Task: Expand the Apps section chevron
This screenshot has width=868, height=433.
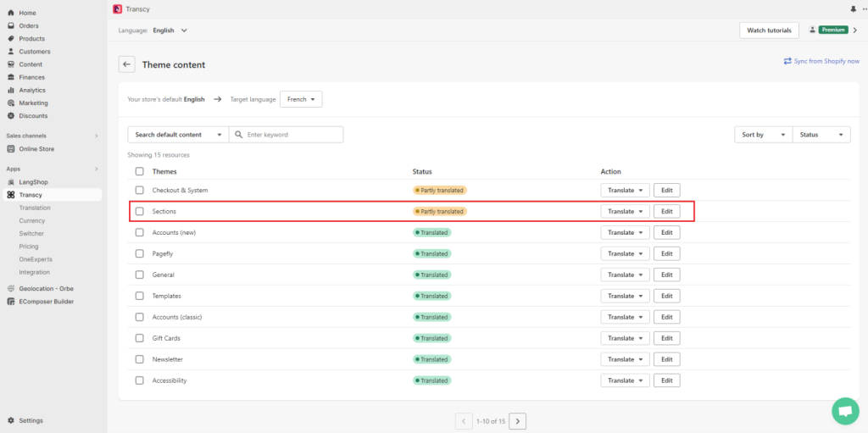Action: pos(97,169)
